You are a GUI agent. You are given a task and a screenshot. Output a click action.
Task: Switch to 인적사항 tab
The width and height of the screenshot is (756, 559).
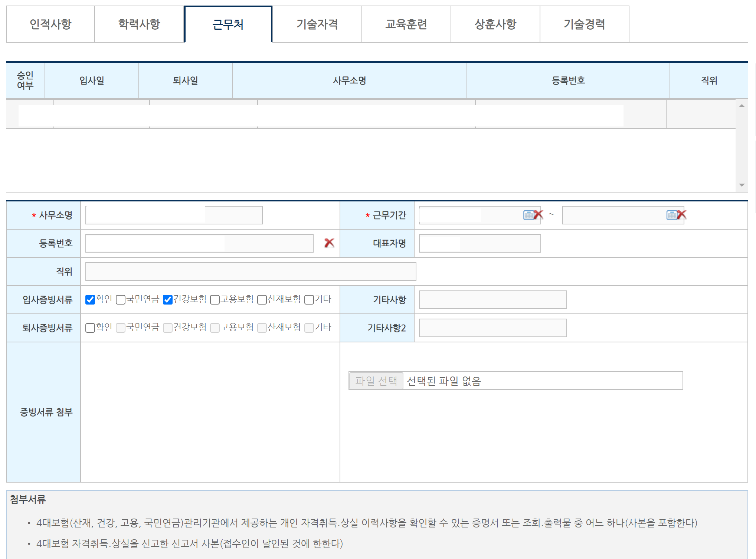click(x=50, y=24)
